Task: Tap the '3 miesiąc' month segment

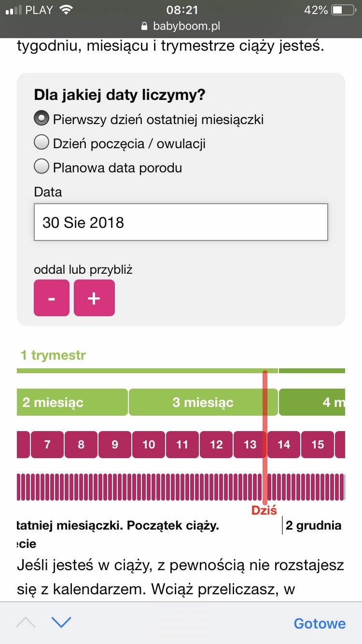Action: [203, 402]
